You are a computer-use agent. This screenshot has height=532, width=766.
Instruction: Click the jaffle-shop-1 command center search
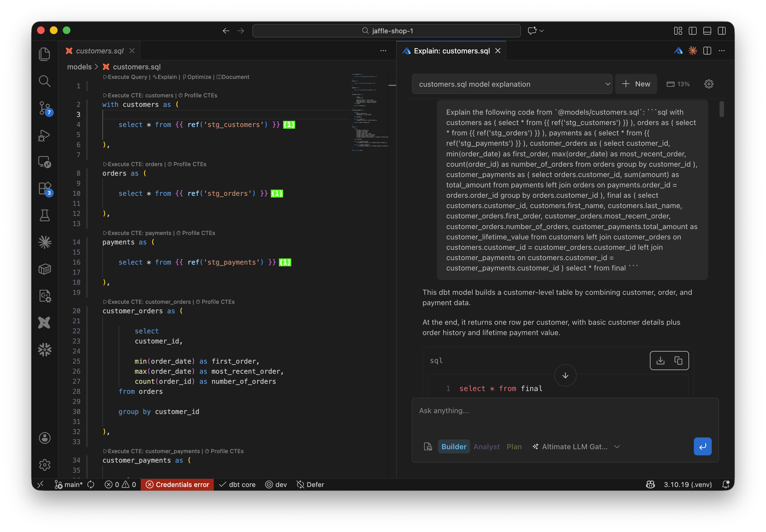click(x=386, y=31)
